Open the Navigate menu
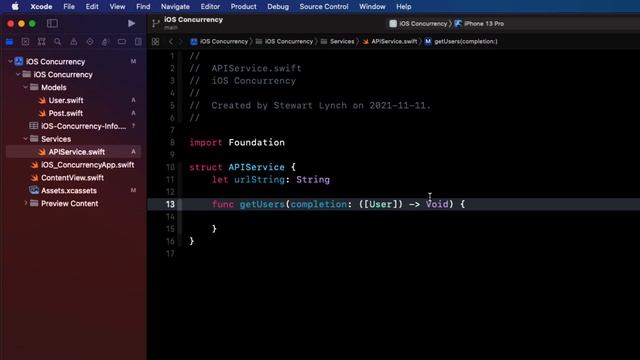This screenshot has width=640, height=360. [175, 7]
